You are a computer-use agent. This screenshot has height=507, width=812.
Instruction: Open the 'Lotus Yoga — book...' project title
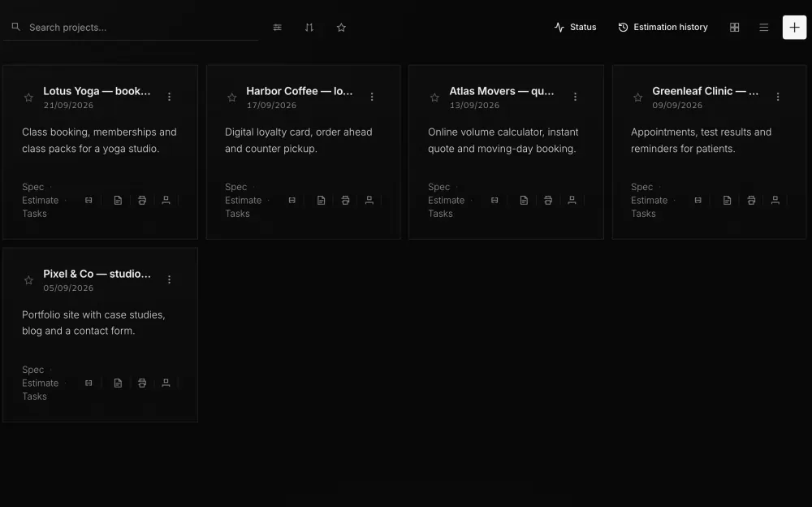pos(97,91)
